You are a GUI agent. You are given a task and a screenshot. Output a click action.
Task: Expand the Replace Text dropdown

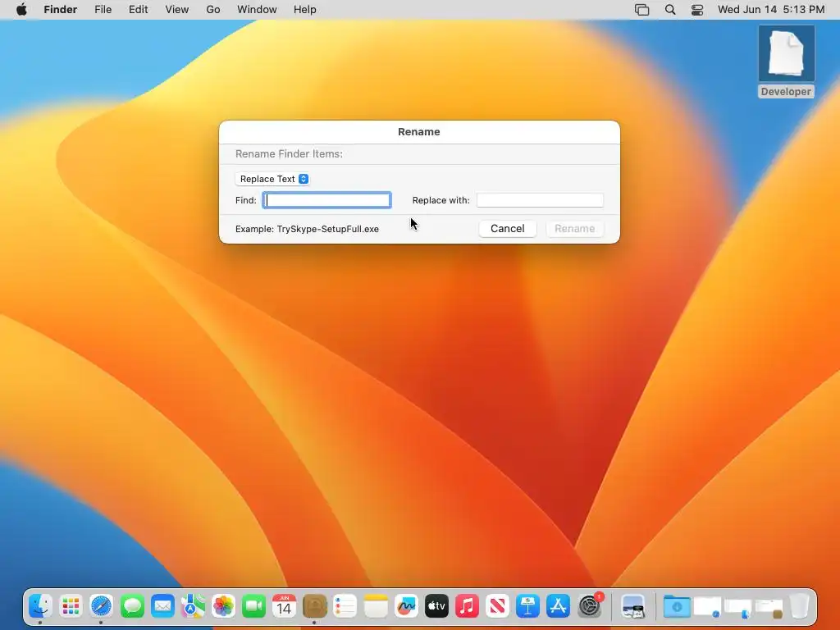tap(272, 179)
